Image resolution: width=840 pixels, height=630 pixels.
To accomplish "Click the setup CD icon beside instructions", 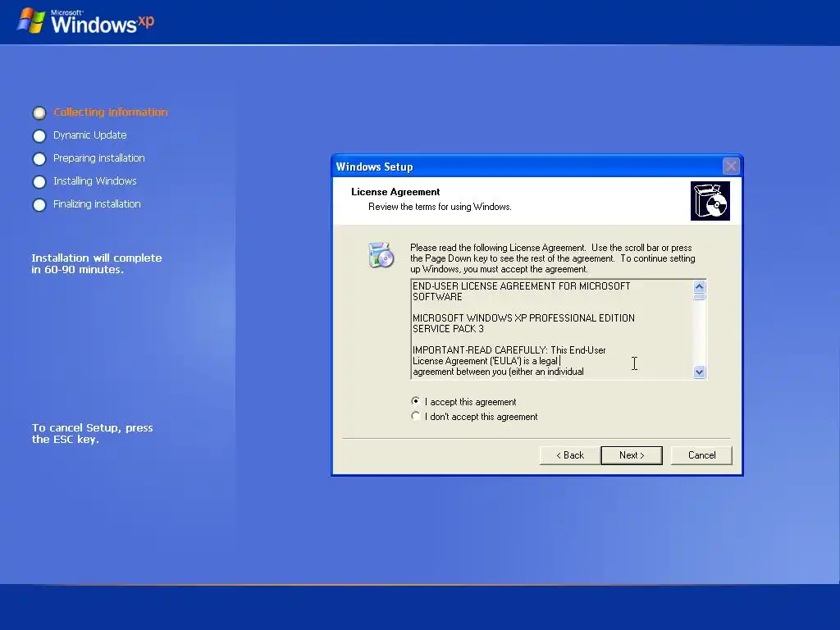I will 381,255.
